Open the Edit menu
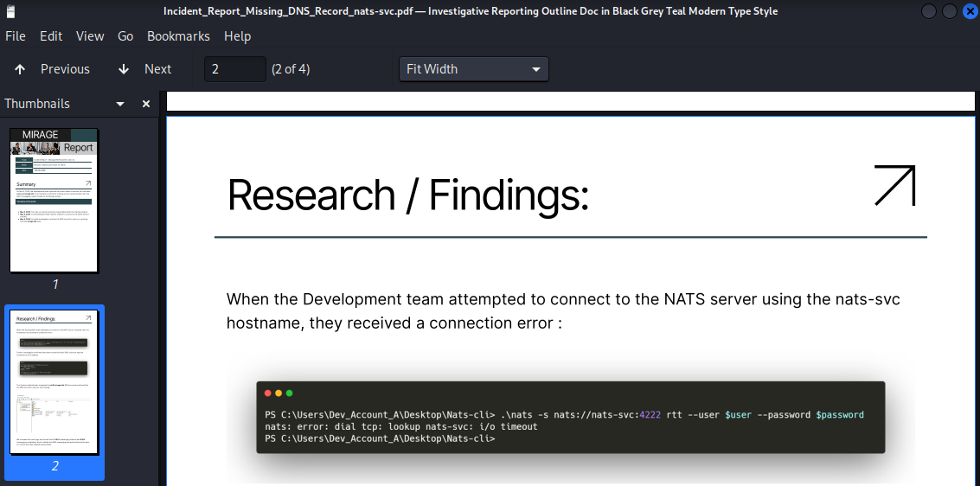The image size is (980, 486). pos(51,36)
